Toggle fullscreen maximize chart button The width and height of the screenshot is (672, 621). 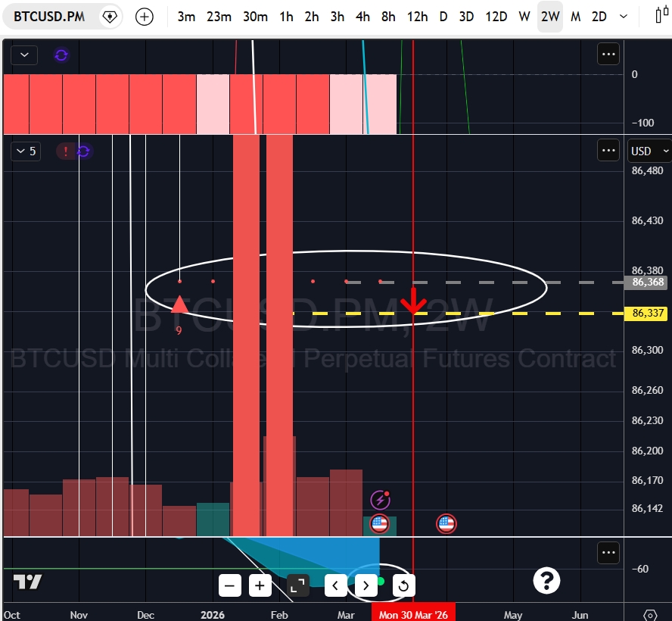[x=298, y=585]
